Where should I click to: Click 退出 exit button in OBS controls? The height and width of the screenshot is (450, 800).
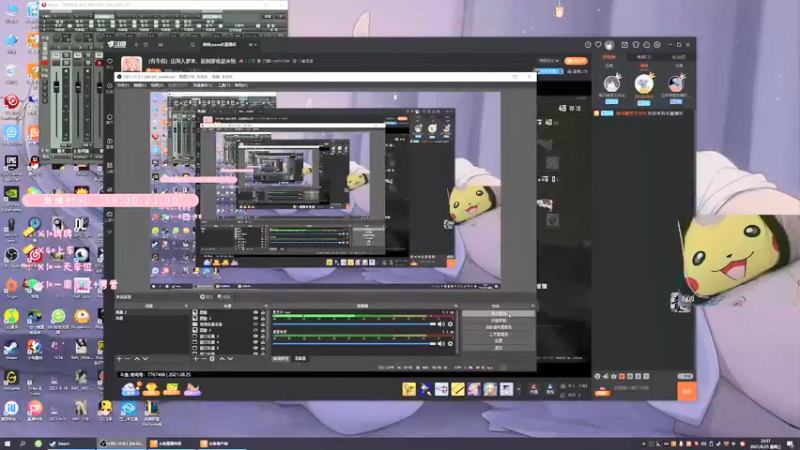click(x=498, y=347)
